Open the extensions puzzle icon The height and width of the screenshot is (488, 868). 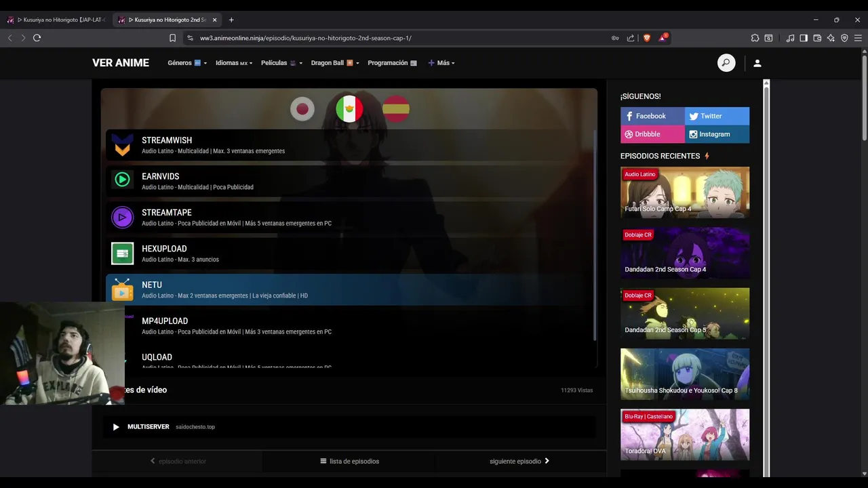tap(755, 38)
